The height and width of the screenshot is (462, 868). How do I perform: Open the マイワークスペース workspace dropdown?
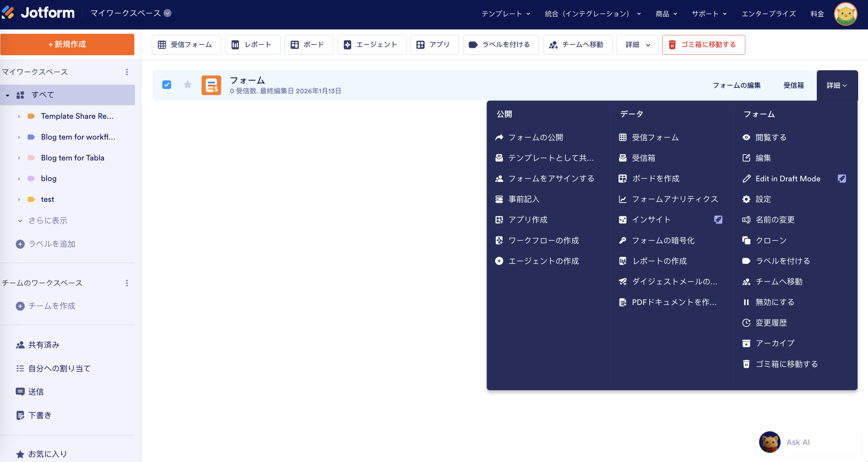[166, 13]
